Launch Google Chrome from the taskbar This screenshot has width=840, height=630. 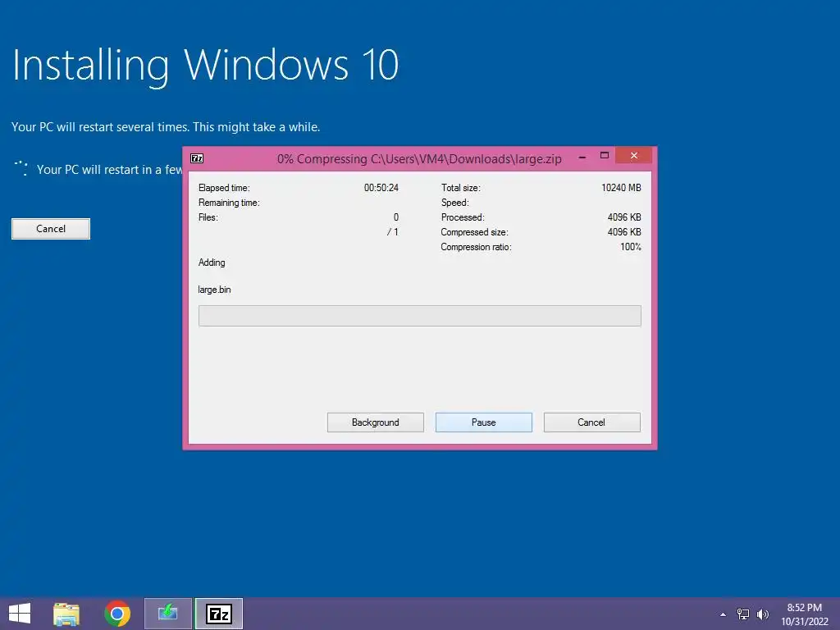tap(117, 614)
